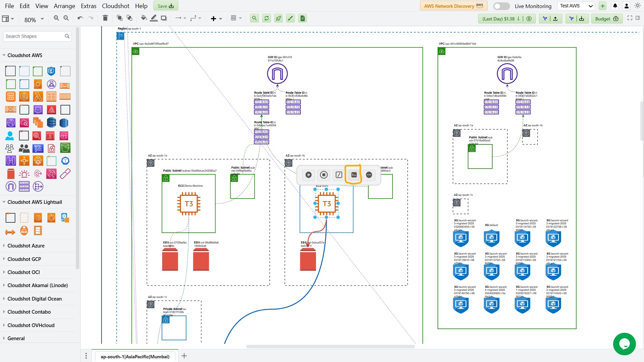Click the Search Shapes input field
Screen dimensions: 644x362
pos(37,36)
